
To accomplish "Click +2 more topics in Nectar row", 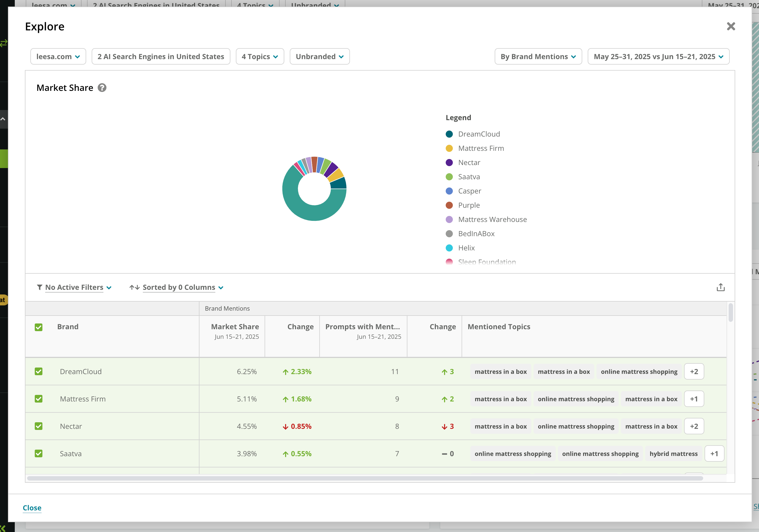I will click(x=694, y=426).
